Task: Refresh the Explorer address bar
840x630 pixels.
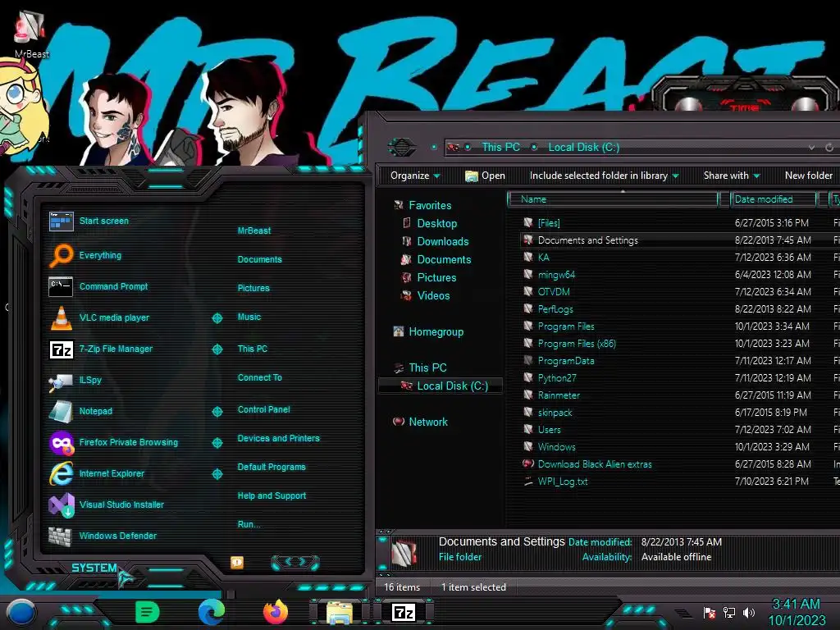Action: 829,148
